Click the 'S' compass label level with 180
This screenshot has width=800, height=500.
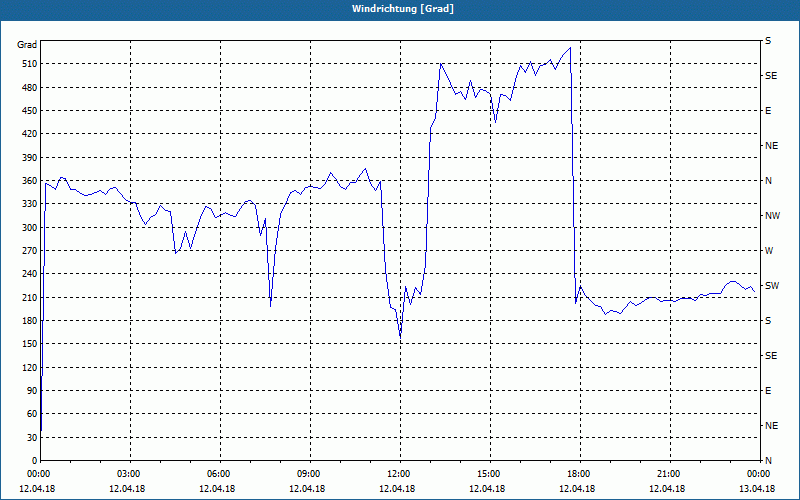tap(768, 321)
